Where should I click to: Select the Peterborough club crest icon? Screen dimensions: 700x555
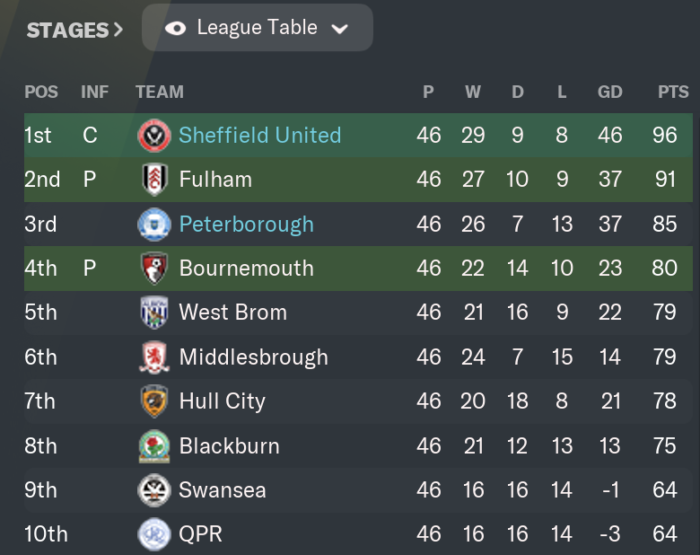coord(154,224)
